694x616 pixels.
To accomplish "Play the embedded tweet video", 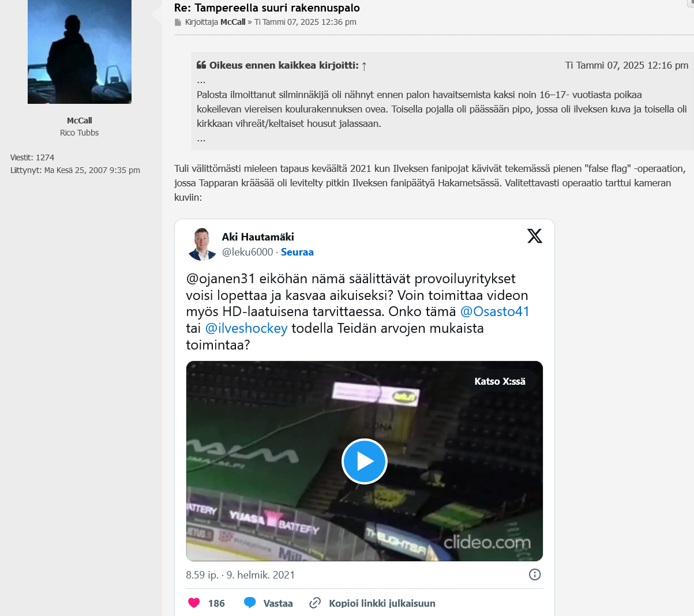I will (365, 461).
